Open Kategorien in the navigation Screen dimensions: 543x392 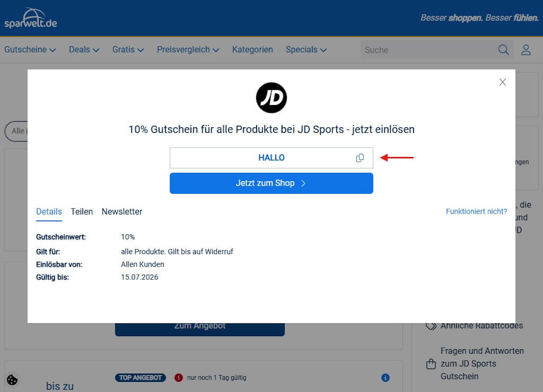point(252,50)
